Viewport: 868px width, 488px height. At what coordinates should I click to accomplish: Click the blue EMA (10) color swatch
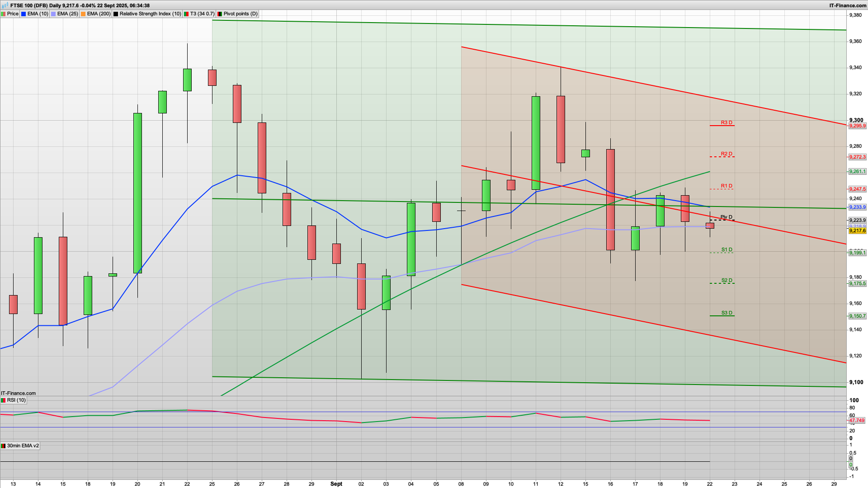click(24, 14)
